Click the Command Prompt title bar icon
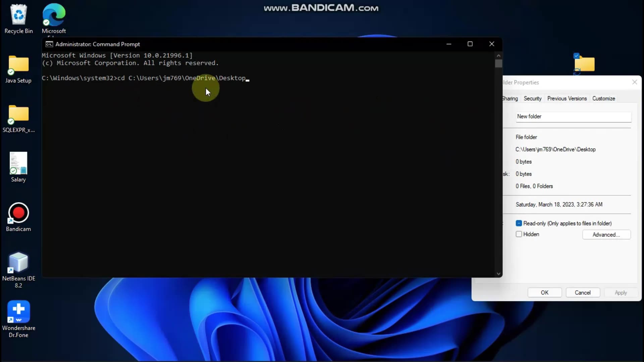 [49, 44]
